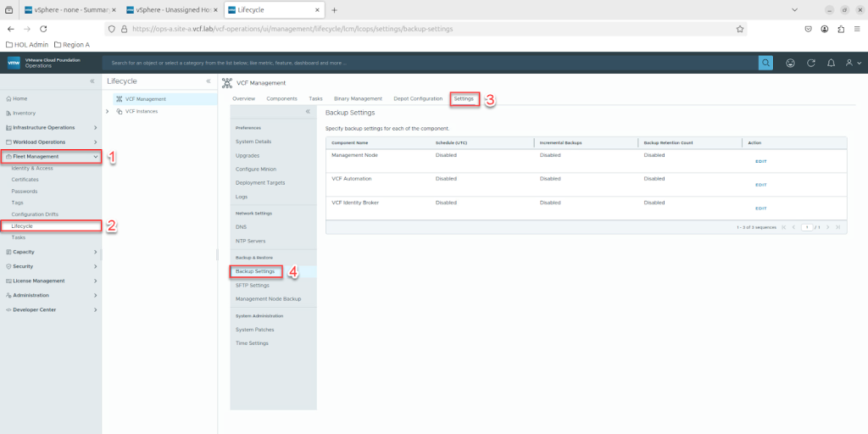Open Certificates under Fleet Management
The width and height of the screenshot is (868, 434).
point(25,180)
